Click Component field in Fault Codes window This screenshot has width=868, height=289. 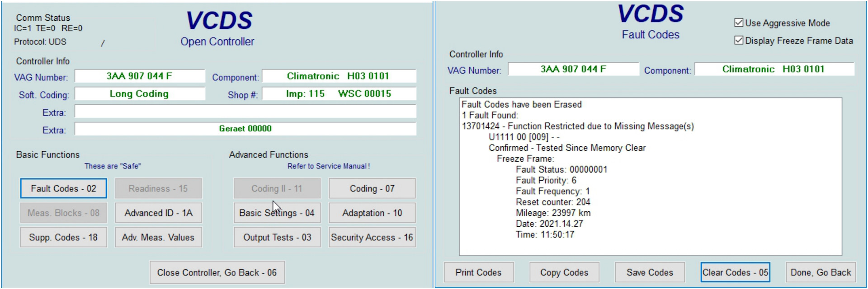point(774,69)
